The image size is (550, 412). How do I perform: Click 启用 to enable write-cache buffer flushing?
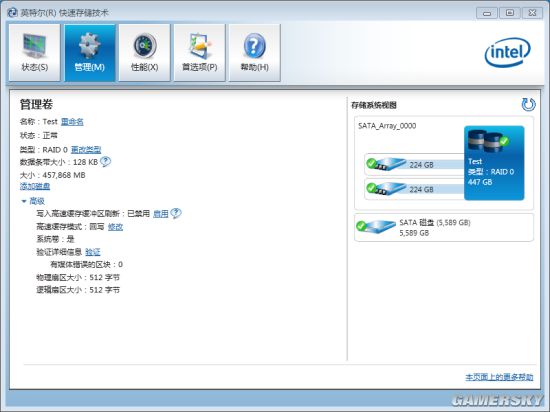tap(161, 214)
